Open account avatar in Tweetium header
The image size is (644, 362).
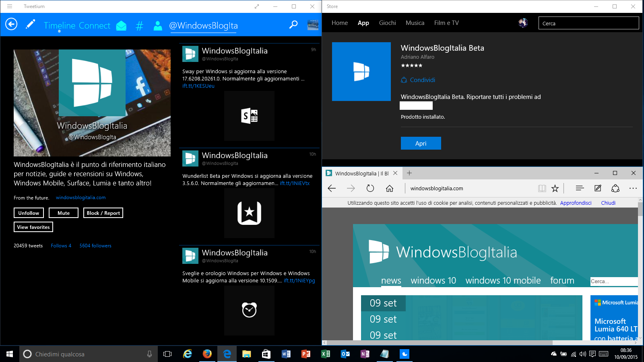tap(313, 25)
